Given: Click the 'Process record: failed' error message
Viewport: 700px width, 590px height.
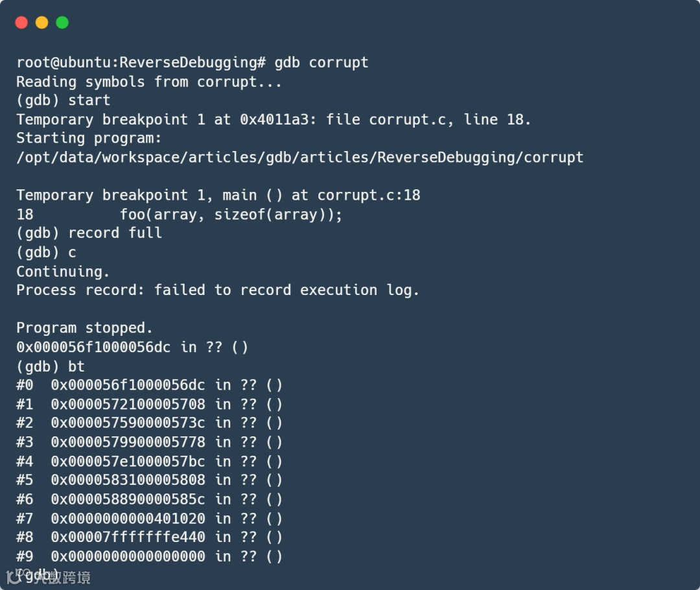Looking at the screenshot, I should click(x=218, y=290).
